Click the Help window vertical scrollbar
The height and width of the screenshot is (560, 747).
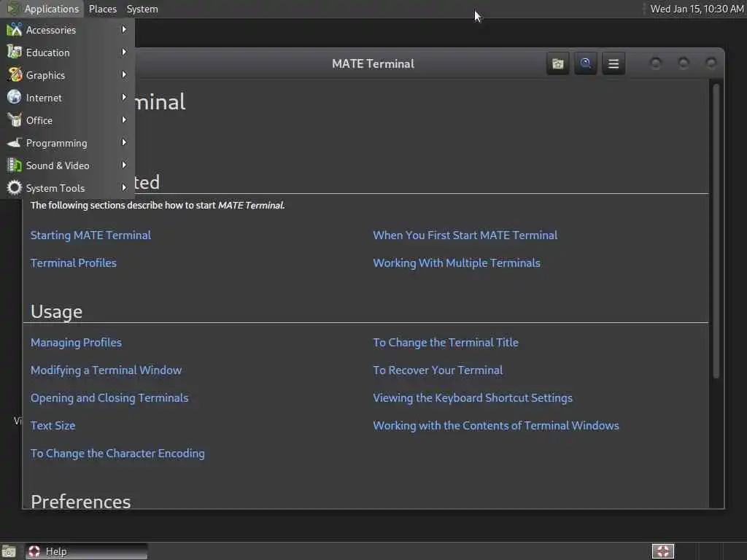click(x=716, y=231)
